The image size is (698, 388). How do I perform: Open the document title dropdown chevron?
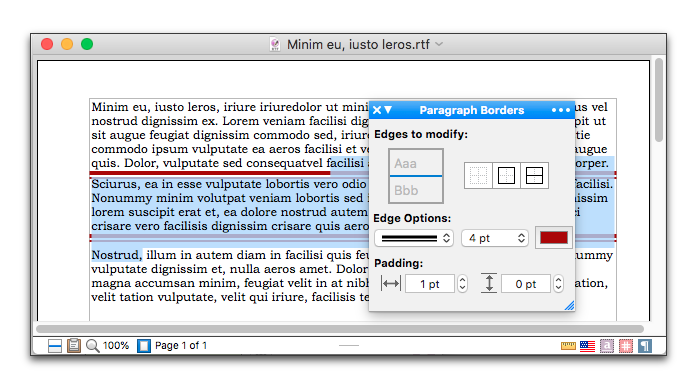439,44
